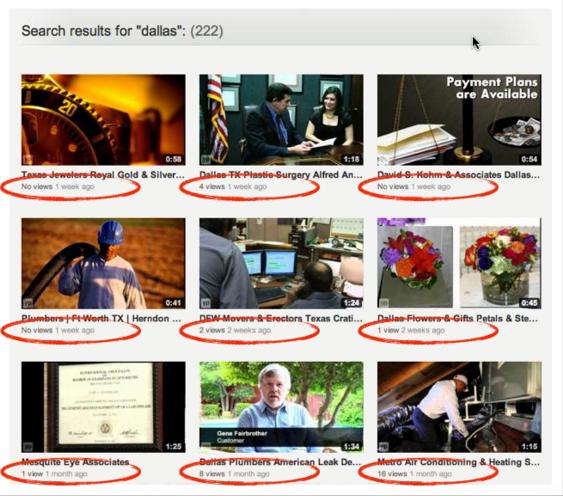Click the David S. Kohm & Associates Dallas title
563x496 pixels.
point(459,175)
